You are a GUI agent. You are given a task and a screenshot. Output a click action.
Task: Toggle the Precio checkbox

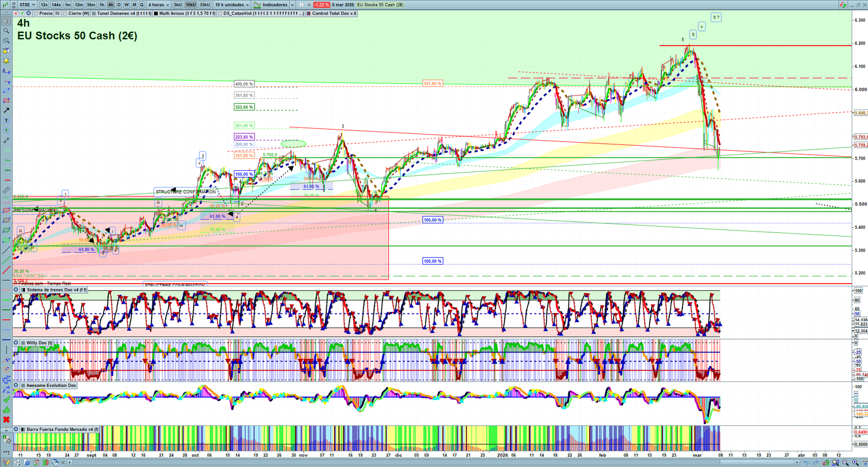click(36, 14)
